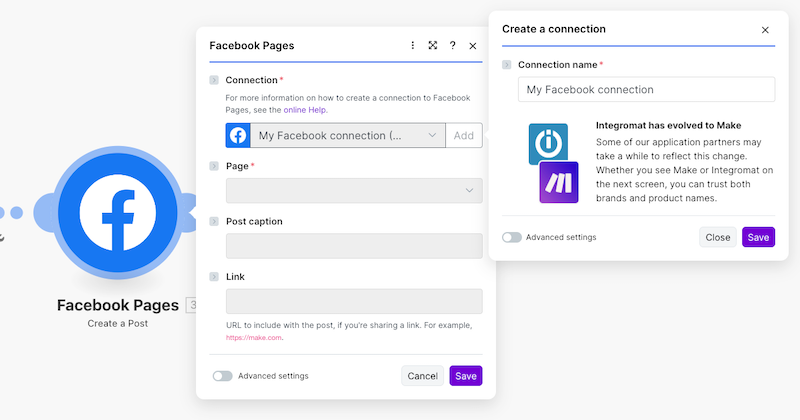Enable Advanced settings in Facebook Pages panel
This screenshot has width=800, height=420.
tap(222, 376)
